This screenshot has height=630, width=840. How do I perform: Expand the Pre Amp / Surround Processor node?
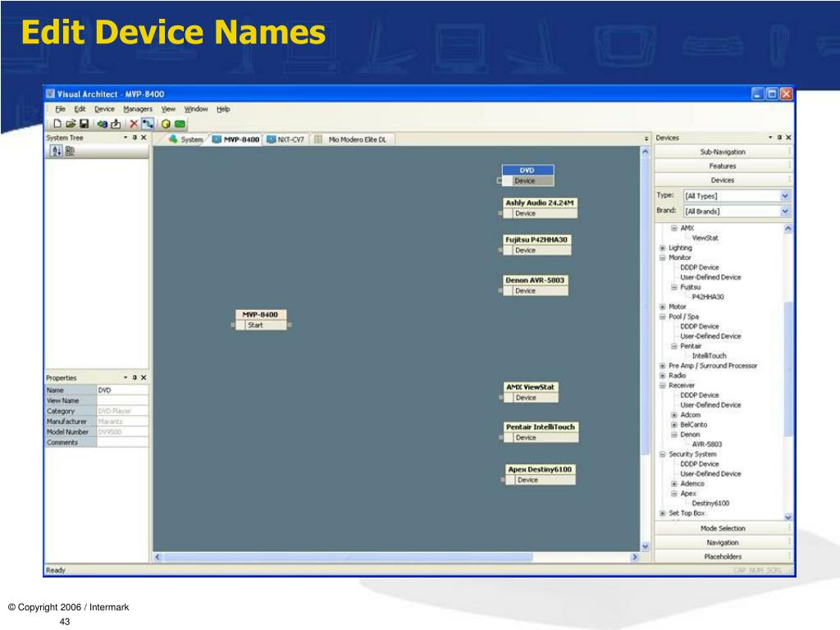coord(663,366)
